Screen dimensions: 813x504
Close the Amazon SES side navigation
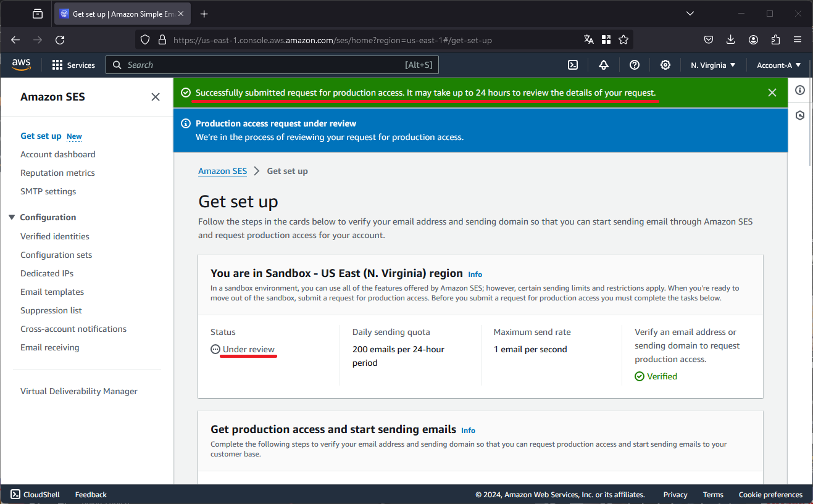pyautogui.click(x=156, y=97)
